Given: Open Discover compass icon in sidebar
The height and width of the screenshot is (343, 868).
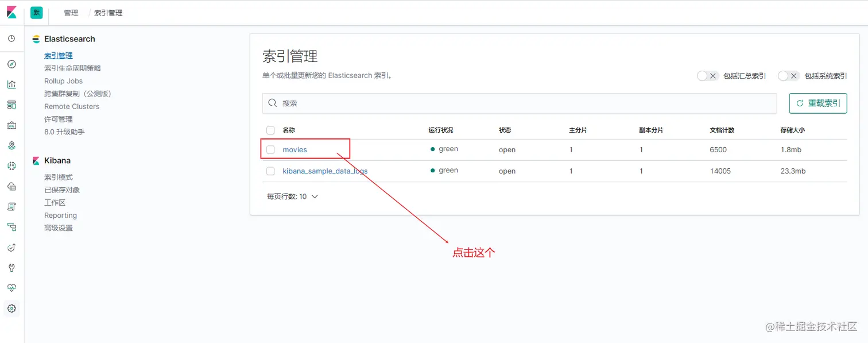Looking at the screenshot, I should tap(11, 64).
